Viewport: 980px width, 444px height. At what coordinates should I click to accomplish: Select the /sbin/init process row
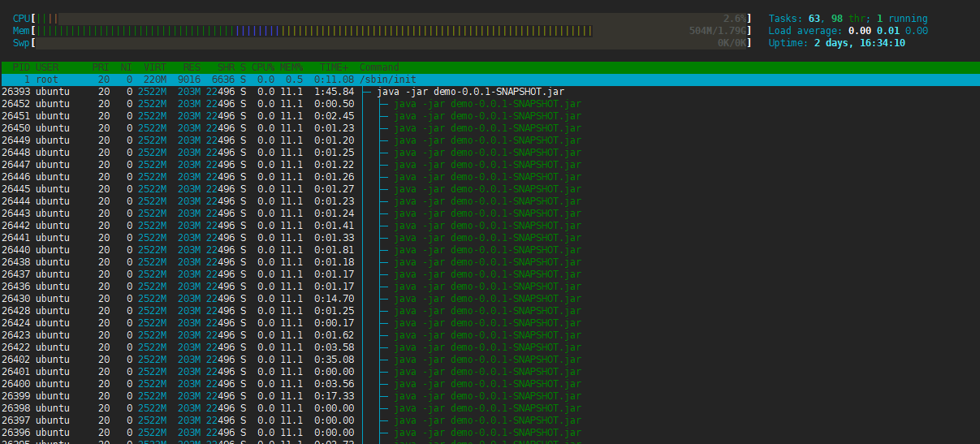(490, 80)
